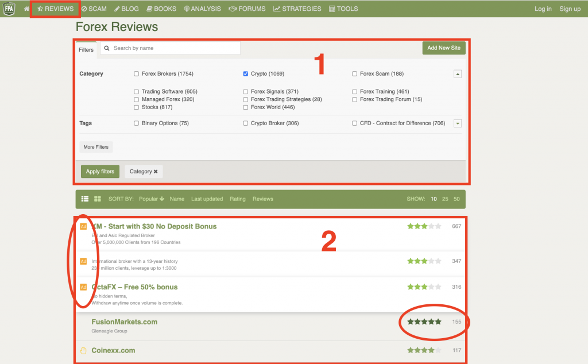Viewport: 588px width, 364px height.
Task: Switch to list view layout icon
Action: (85, 199)
